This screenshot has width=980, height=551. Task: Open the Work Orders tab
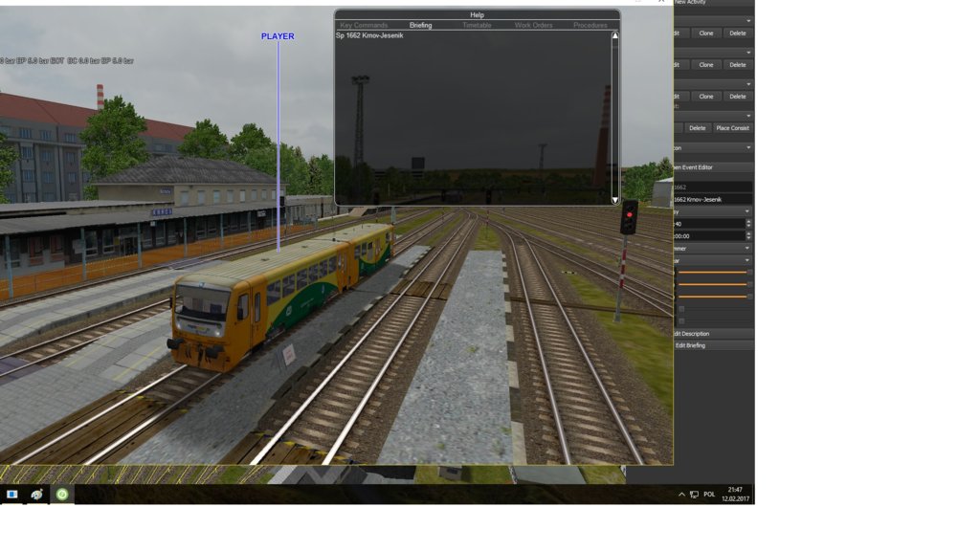pos(533,26)
